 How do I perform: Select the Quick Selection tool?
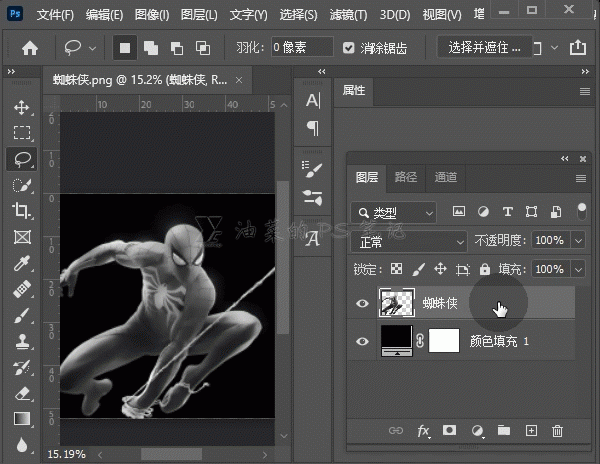(22, 185)
